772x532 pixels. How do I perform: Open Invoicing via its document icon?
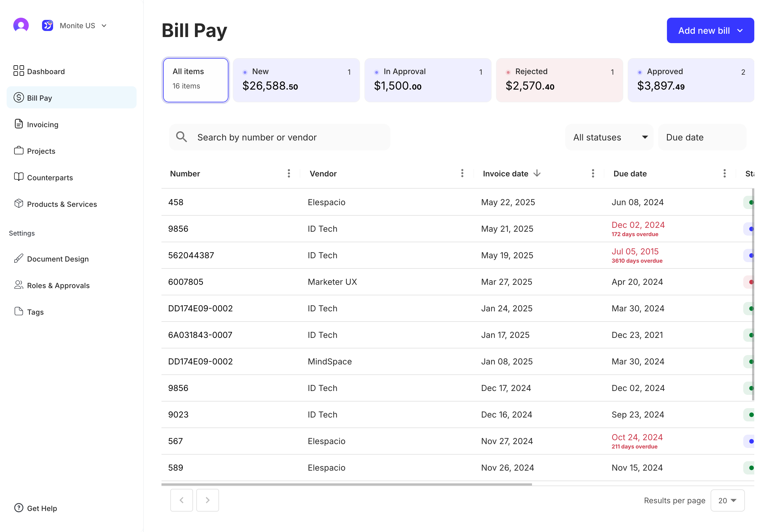(x=19, y=124)
